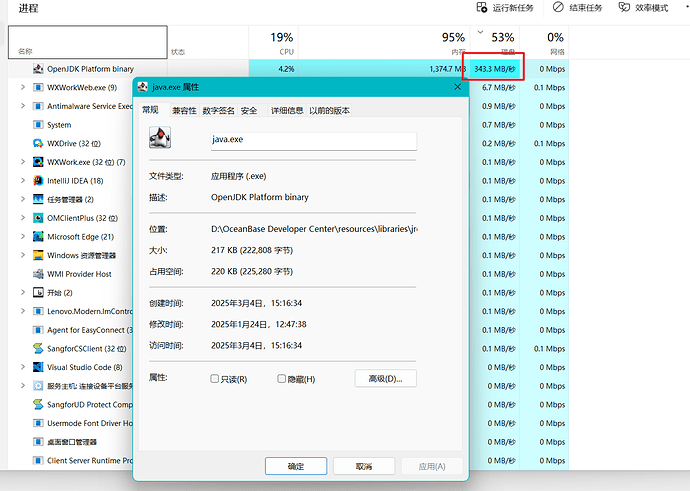
Task: Expand the OMClientPlus process group
Action: pos(23,218)
